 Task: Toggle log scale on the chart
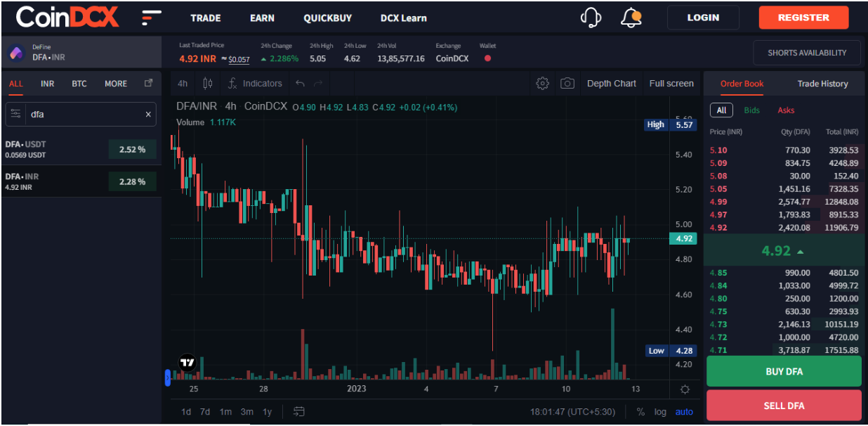tap(660, 411)
